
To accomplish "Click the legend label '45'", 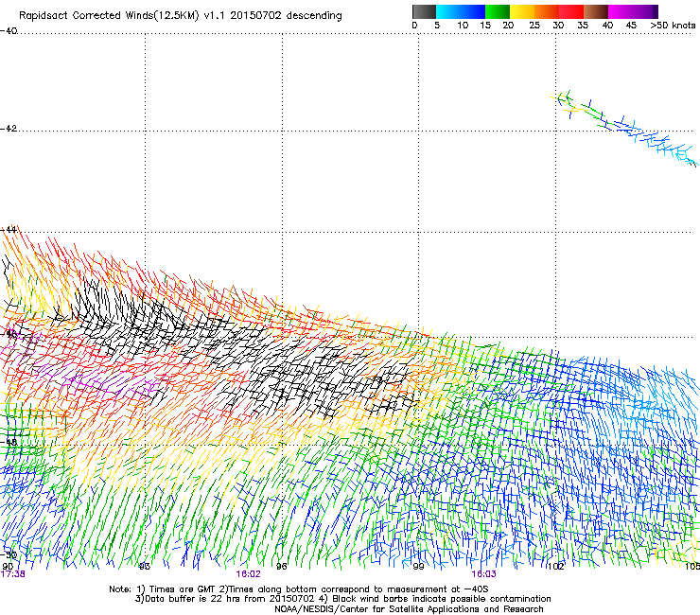I will click(631, 26).
